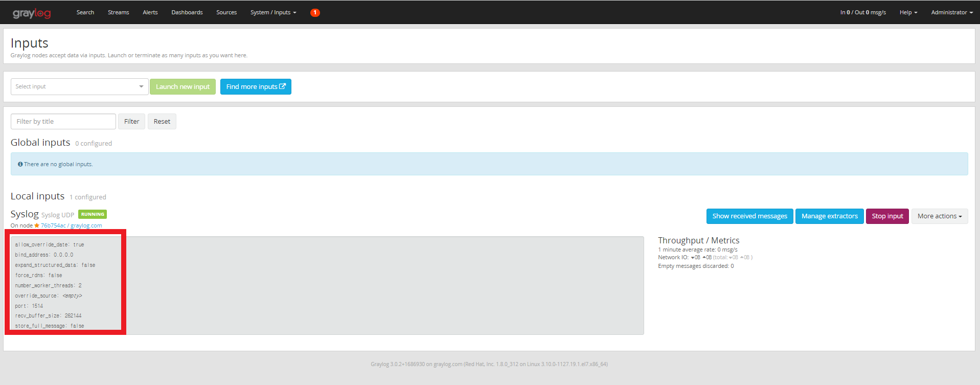Navigate to Dashboards
This screenshot has width=980, height=385.
[187, 12]
